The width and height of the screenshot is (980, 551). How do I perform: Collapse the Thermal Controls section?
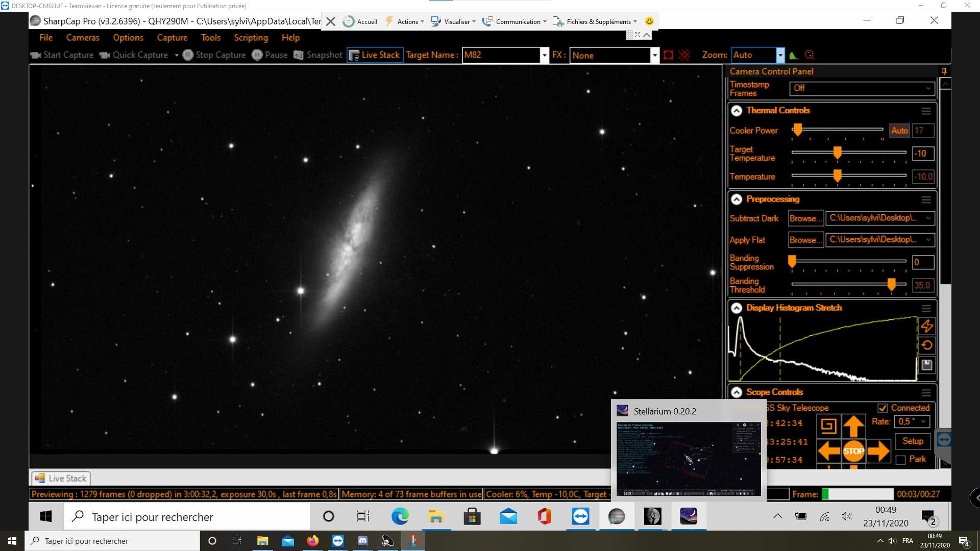[x=736, y=111]
